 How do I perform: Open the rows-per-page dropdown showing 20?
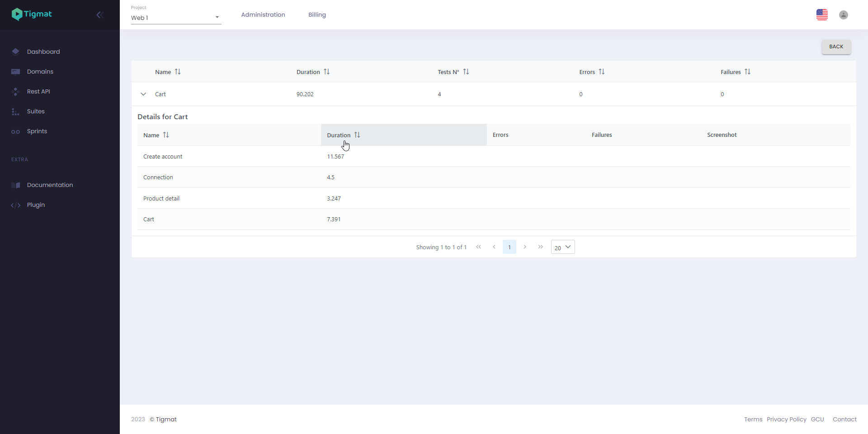(x=563, y=247)
